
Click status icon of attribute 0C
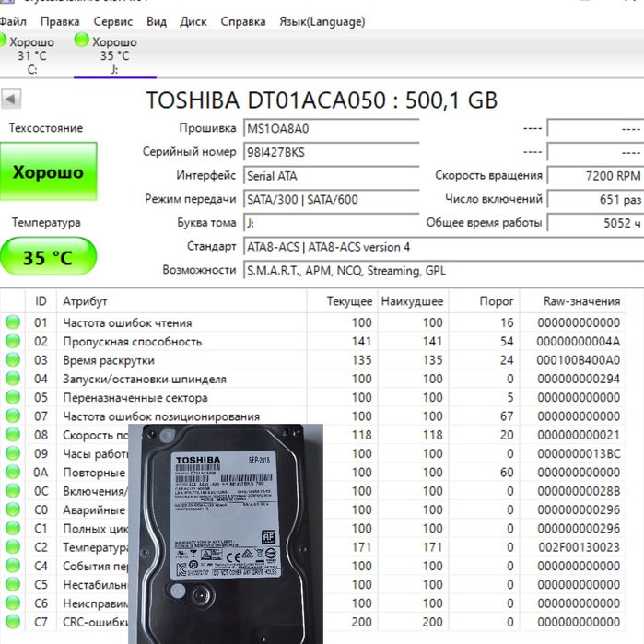[13, 491]
